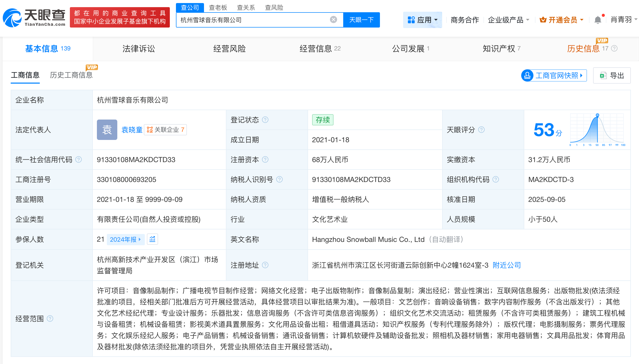Click the help icon beside 经营范围
The height and width of the screenshot is (364, 639).
(x=50, y=318)
